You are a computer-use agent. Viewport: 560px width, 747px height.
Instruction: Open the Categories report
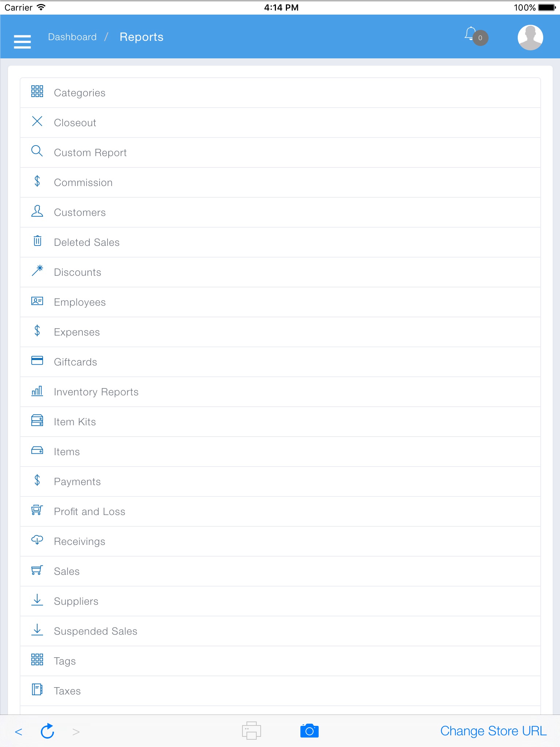280,93
